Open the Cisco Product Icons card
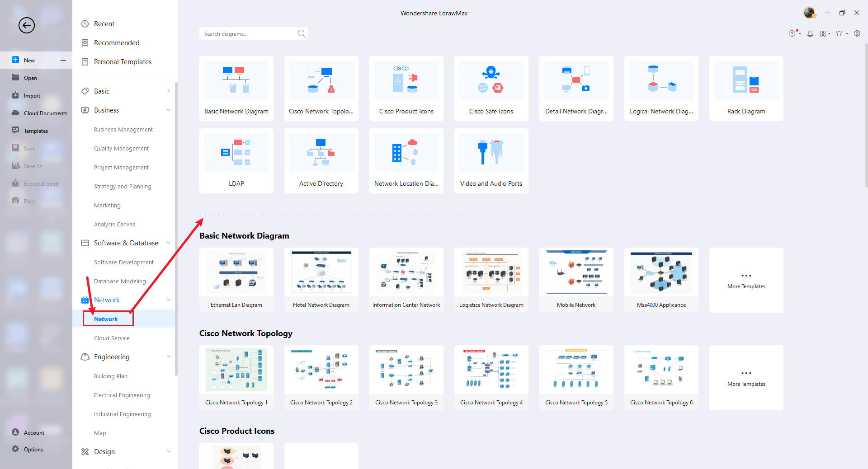This screenshot has width=868, height=469. pos(406,89)
